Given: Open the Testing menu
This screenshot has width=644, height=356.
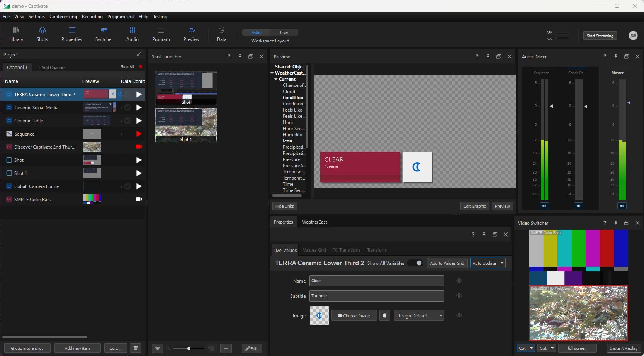Looking at the screenshot, I should (160, 17).
